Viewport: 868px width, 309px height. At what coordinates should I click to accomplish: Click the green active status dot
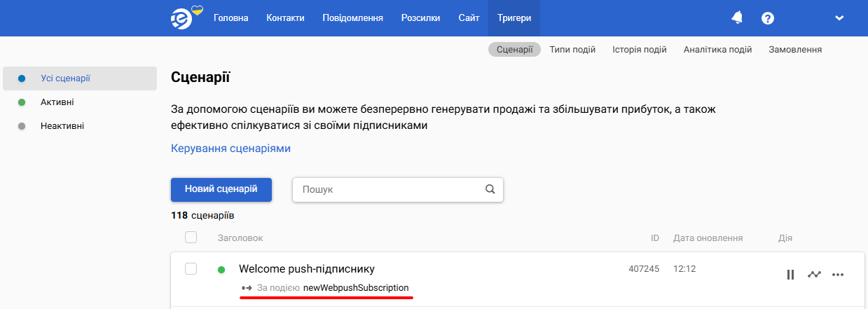(x=221, y=269)
